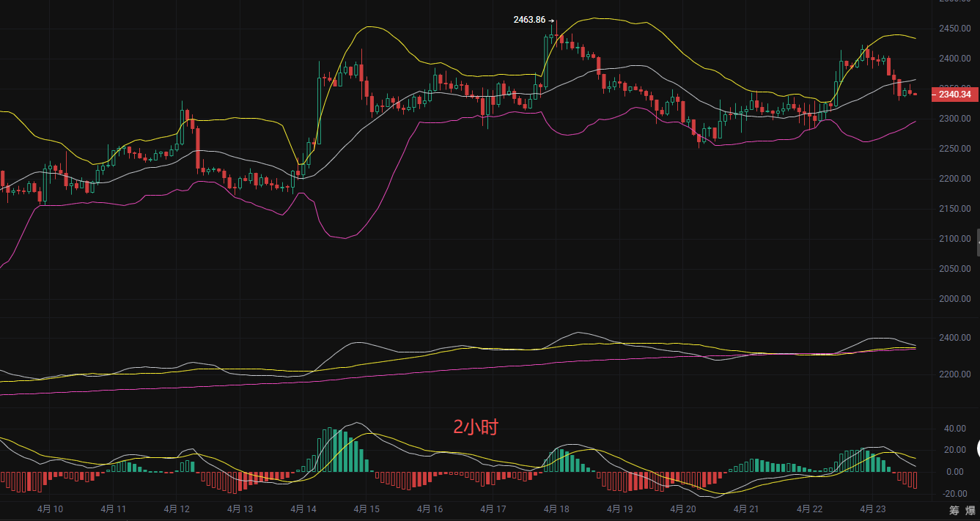Viewport: 980px width, 521px height.
Task: Select the 4月 16 date on time axis
Action: (430, 509)
